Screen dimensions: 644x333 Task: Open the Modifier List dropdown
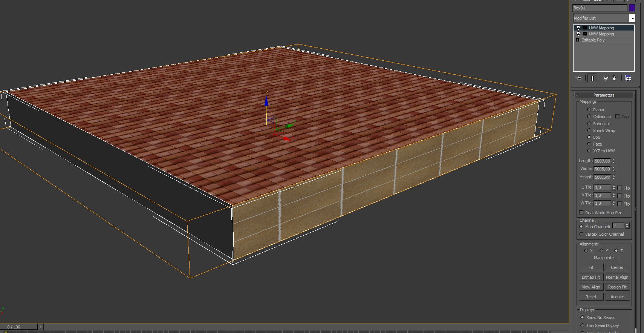(x=632, y=18)
